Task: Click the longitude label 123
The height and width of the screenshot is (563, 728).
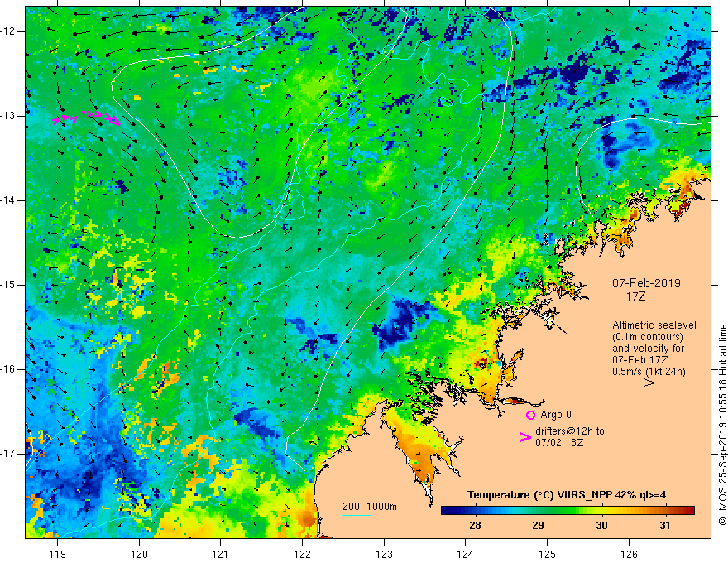Action: click(384, 554)
